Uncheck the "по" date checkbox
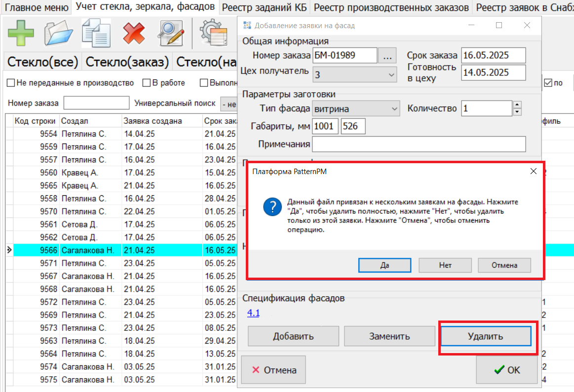This screenshot has width=574, height=392. pyautogui.click(x=547, y=83)
